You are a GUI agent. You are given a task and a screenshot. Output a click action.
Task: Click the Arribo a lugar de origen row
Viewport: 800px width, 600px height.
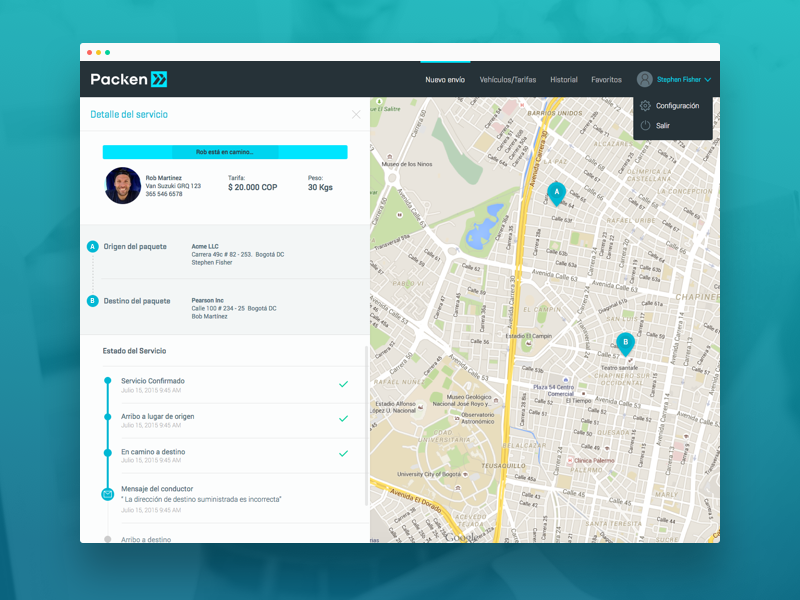(234, 421)
